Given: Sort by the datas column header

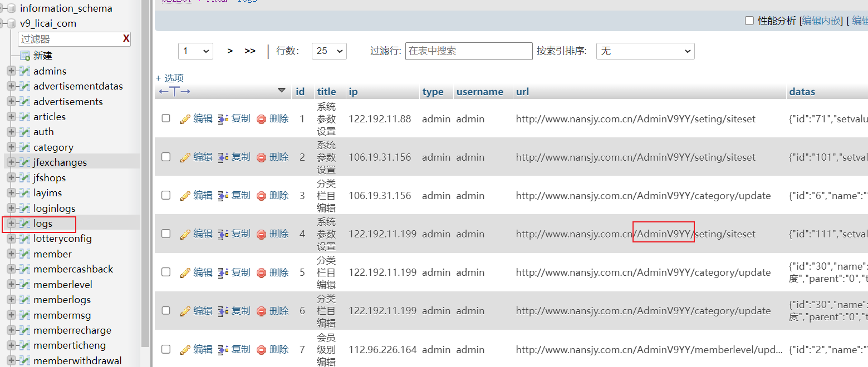Looking at the screenshot, I should coord(802,92).
